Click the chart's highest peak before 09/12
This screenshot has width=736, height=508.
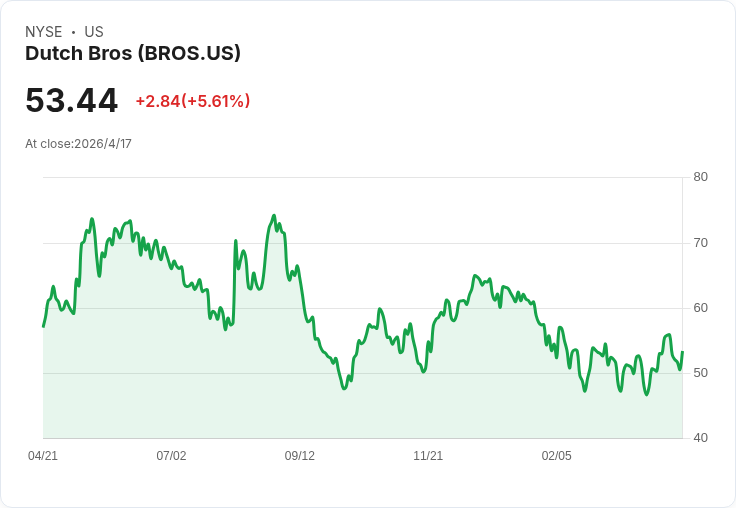[x=274, y=216]
